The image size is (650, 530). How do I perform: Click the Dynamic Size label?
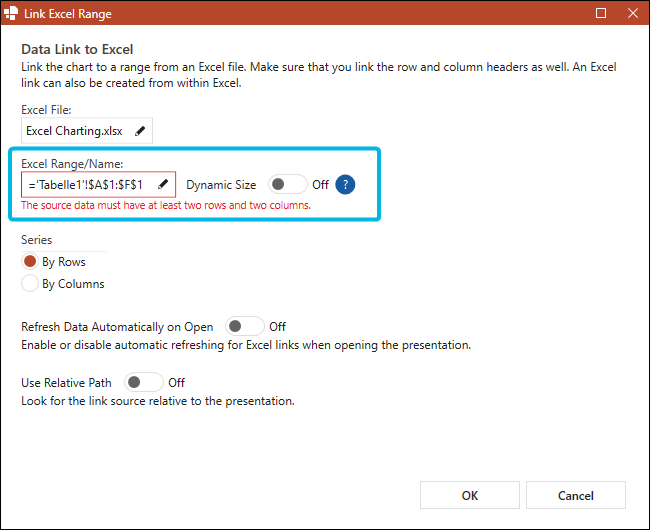click(221, 185)
